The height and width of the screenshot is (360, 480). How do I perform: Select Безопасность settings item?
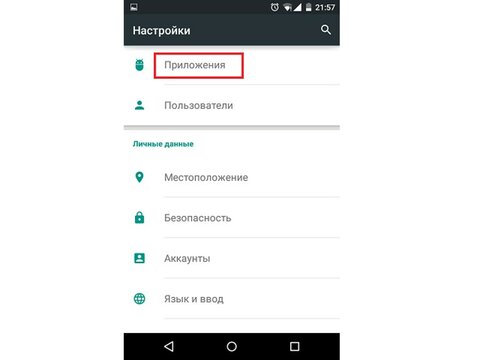tap(232, 218)
